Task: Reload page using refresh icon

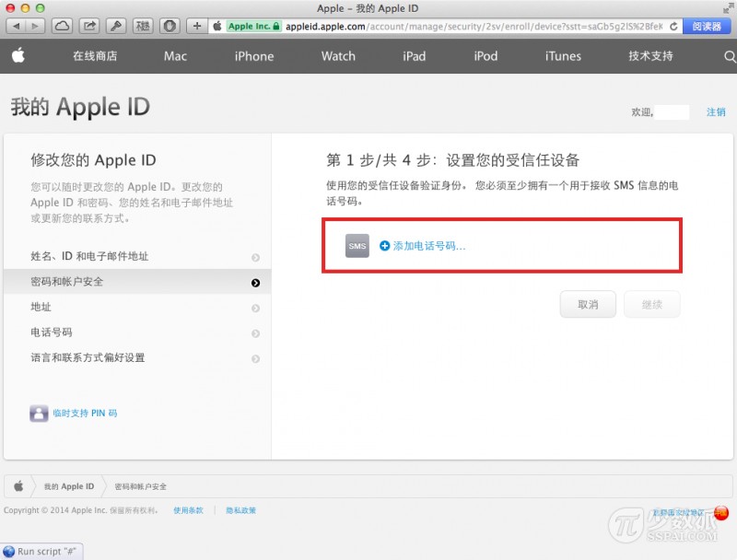Action: tap(673, 27)
